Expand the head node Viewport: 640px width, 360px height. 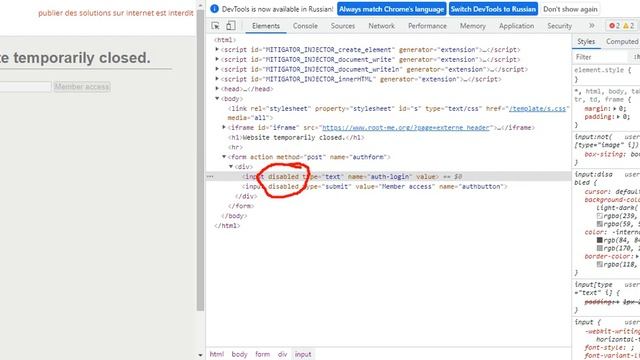[x=217, y=89]
